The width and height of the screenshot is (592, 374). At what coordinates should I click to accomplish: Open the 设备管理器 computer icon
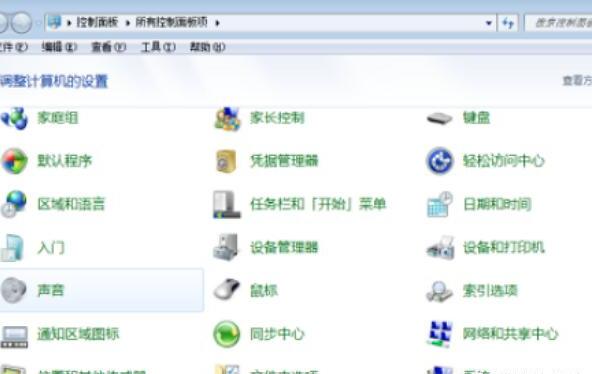[x=226, y=247]
